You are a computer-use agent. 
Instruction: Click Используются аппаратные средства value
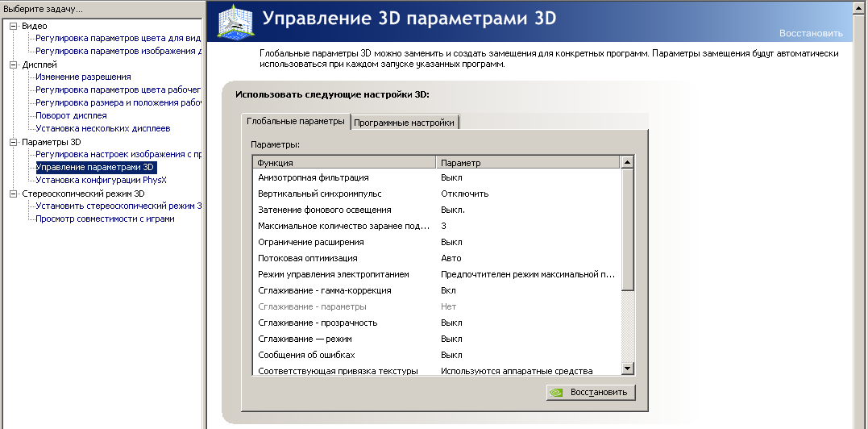[x=517, y=371]
